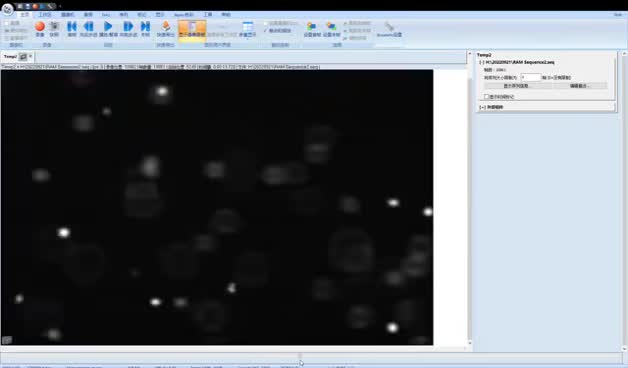
Task: Collapse the RAM Sequence2.seq section
Action: pos(481,62)
